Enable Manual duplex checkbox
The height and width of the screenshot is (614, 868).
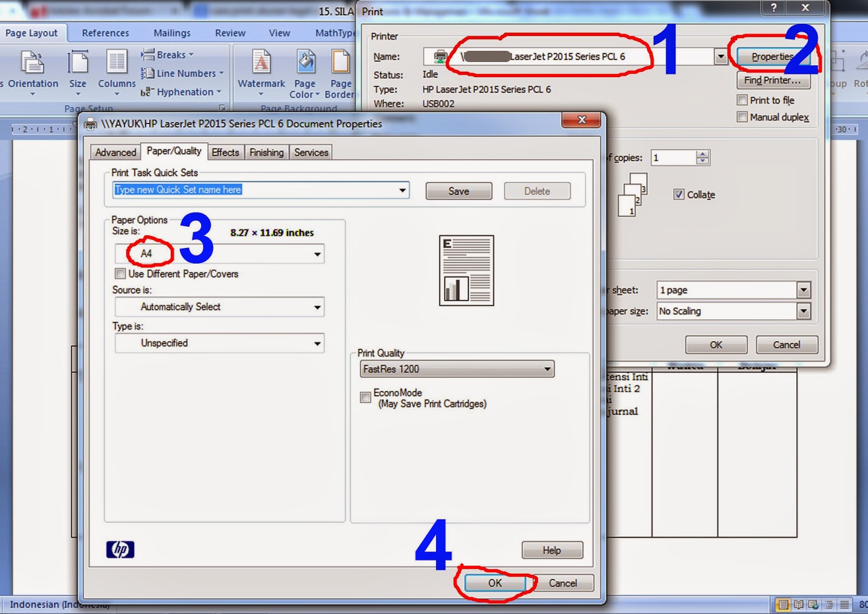[x=742, y=117]
